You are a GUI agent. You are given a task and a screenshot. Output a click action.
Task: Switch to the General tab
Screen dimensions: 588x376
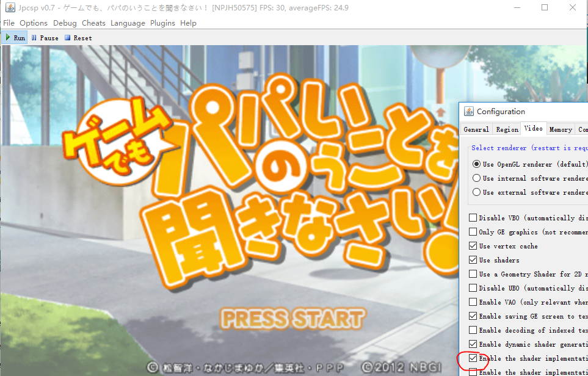tap(476, 129)
